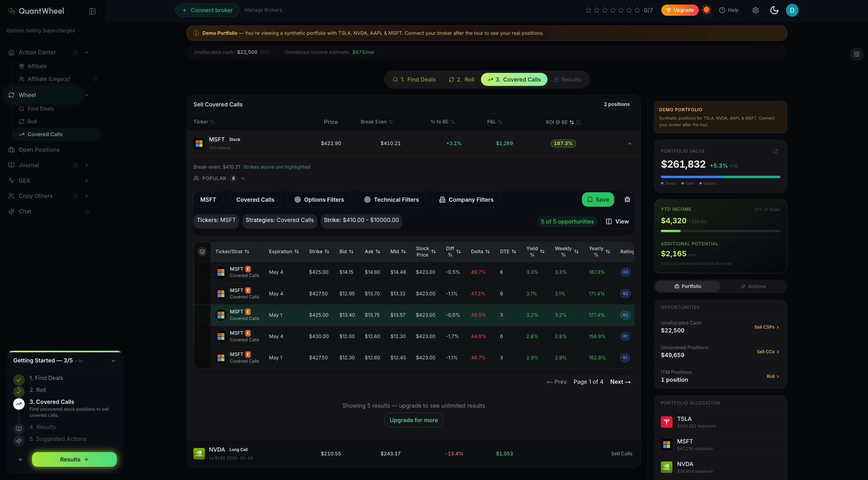Screen dimensions: 868x480
Task: Open Company Filters
Action: click(x=466, y=200)
